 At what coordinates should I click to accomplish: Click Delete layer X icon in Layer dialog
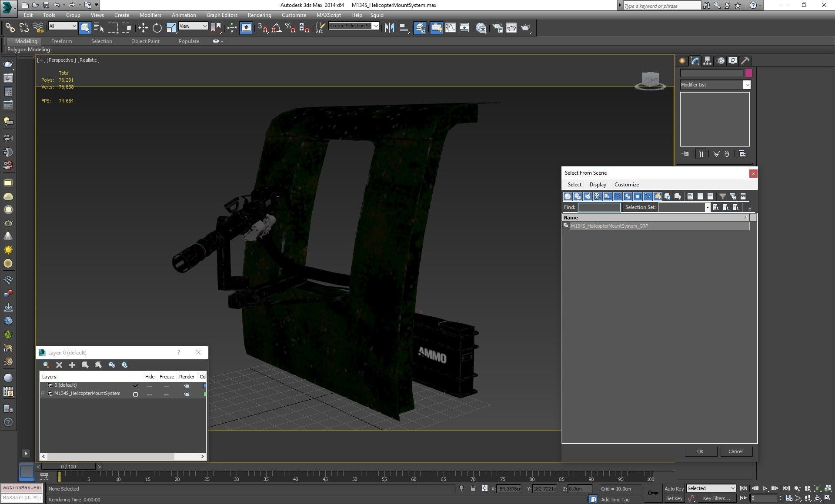59,365
